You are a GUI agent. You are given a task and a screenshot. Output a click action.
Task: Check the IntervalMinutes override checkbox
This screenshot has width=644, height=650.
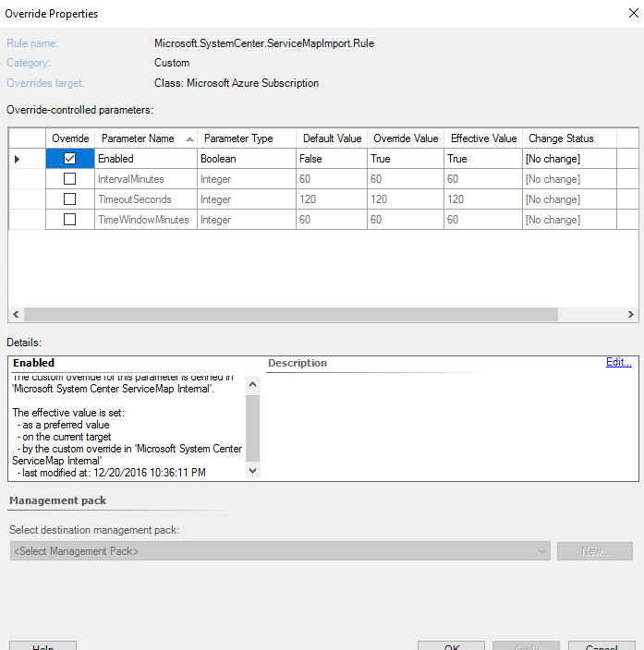click(69, 179)
